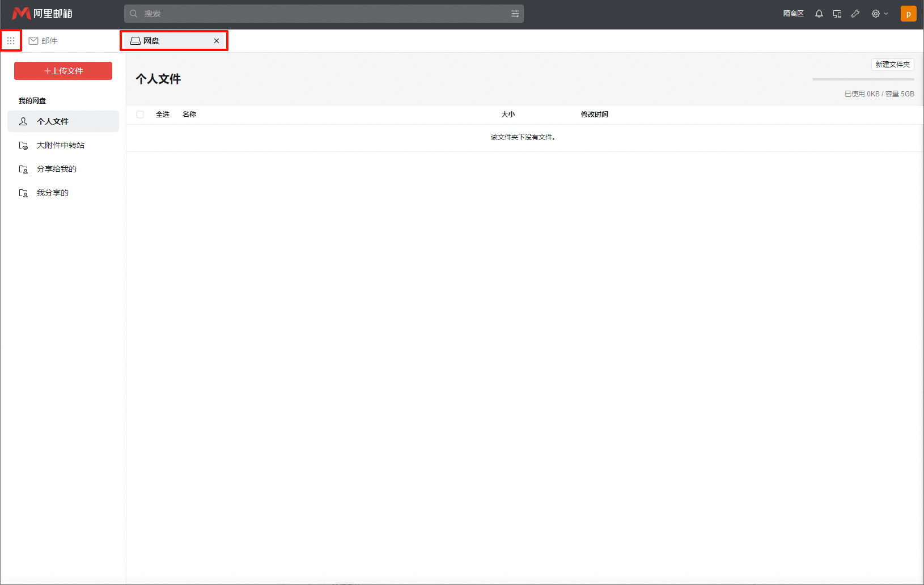Close the 网盘 tab
The width and height of the screenshot is (924, 585).
[x=217, y=41]
